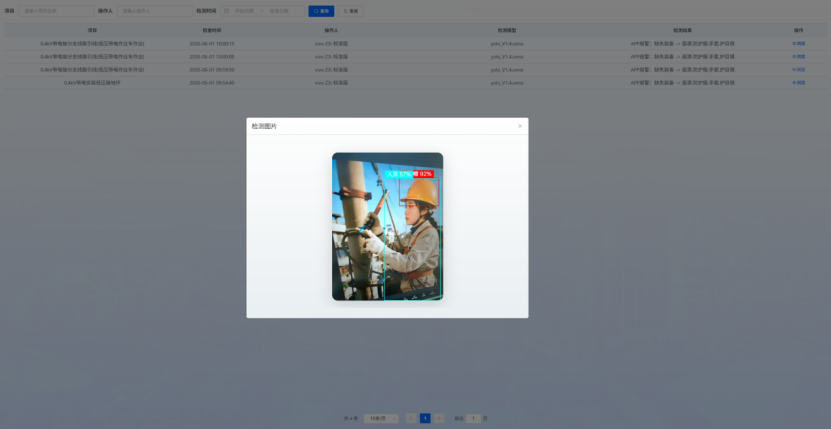This screenshot has width=831, height=429.
Task: Open 浏览 link for the 10:00:08 row
Action: click(x=799, y=57)
